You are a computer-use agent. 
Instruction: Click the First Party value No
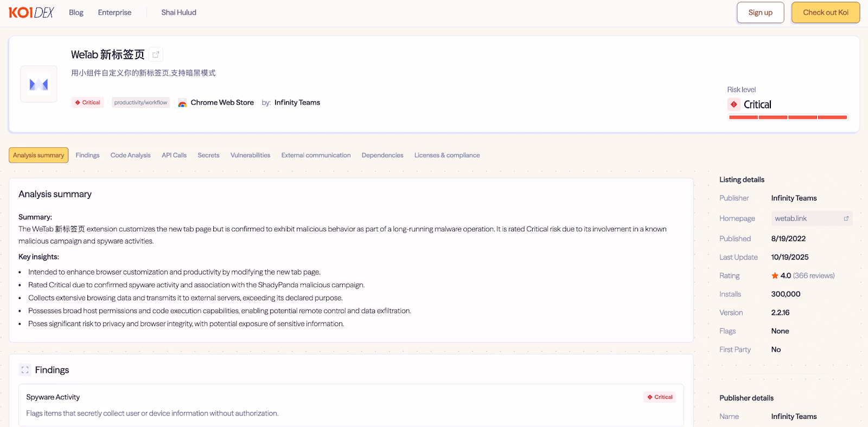pos(776,350)
